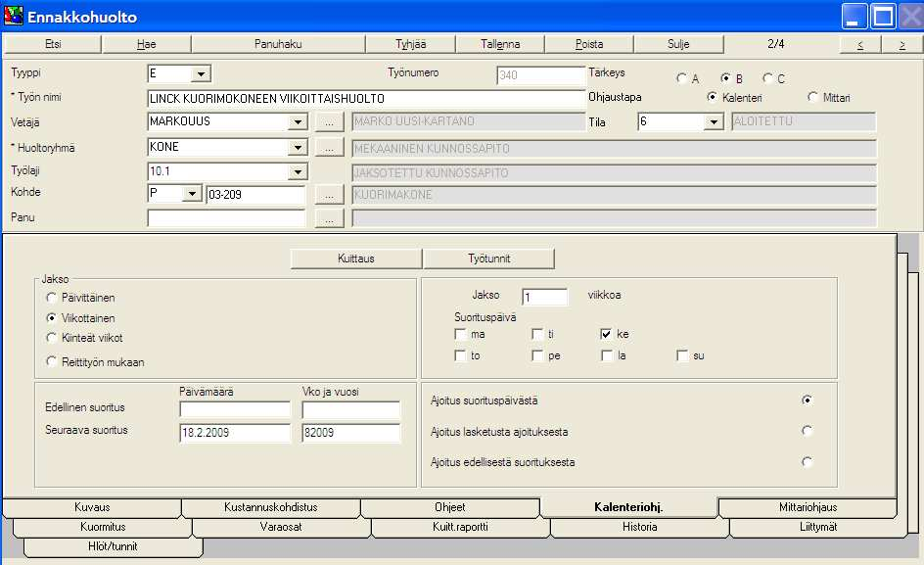Select the Kalenteriohj. tab
This screenshot has height=565, width=924.
pyautogui.click(x=628, y=507)
